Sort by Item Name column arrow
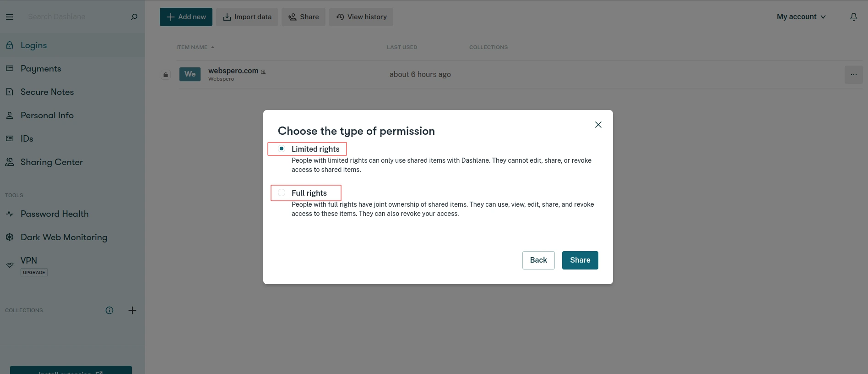 pyautogui.click(x=212, y=47)
